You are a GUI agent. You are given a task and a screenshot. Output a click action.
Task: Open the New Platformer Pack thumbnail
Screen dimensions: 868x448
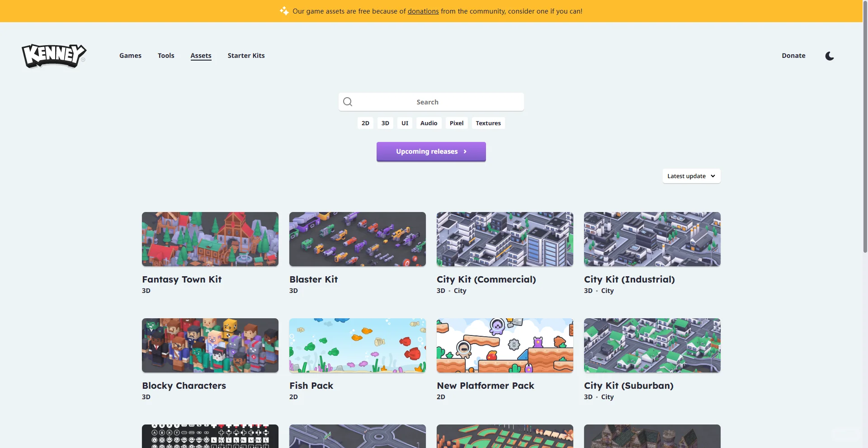pyautogui.click(x=505, y=345)
